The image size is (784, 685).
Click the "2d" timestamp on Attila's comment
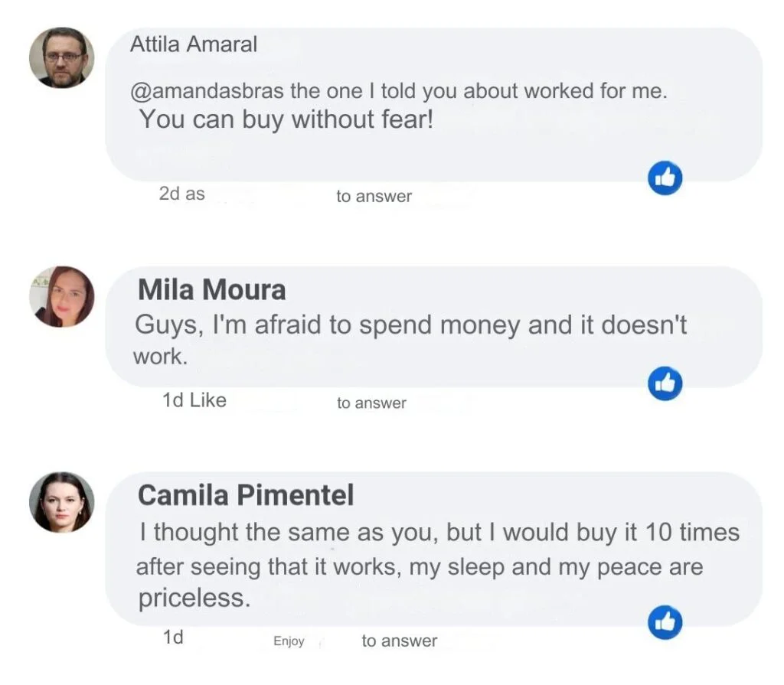point(168,194)
